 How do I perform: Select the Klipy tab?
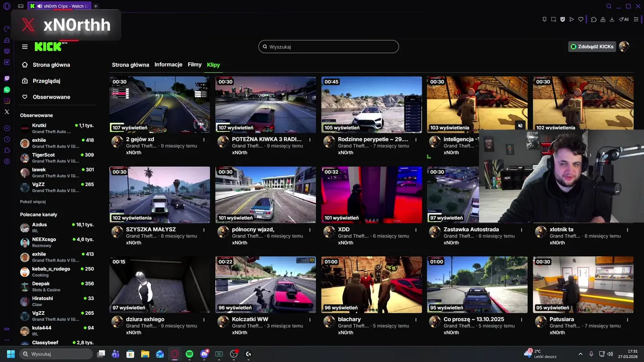pyautogui.click(x=213, y=65)
